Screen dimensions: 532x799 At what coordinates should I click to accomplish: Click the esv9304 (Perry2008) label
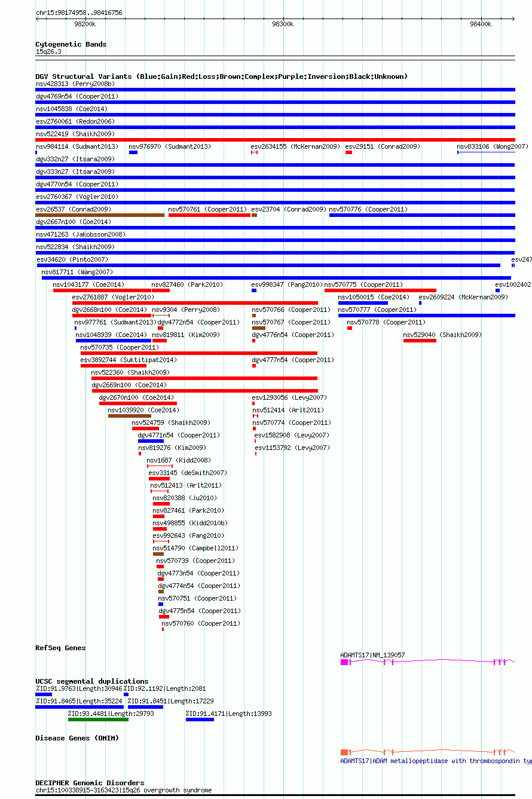[186, 310]
